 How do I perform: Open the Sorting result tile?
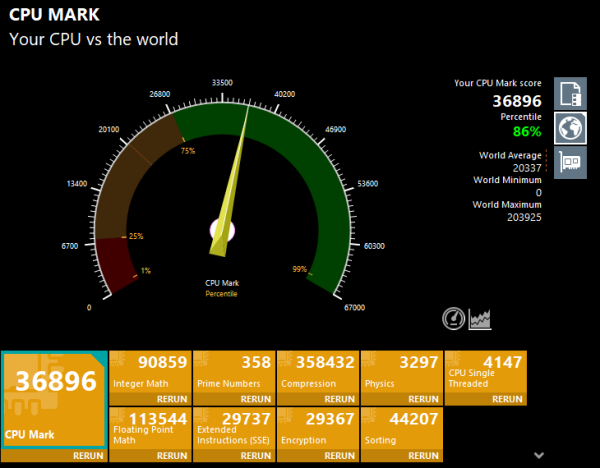401,428
